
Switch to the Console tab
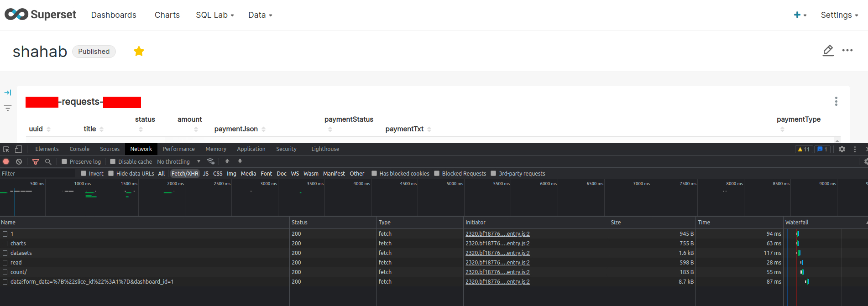tap(79, 149)
